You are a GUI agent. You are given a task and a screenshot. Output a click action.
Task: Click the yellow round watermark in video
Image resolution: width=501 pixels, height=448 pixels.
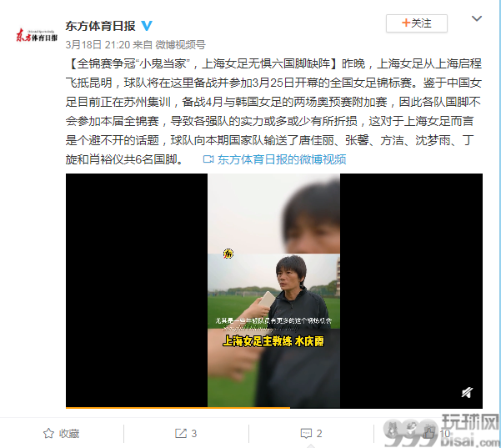[x=228, y=254]
